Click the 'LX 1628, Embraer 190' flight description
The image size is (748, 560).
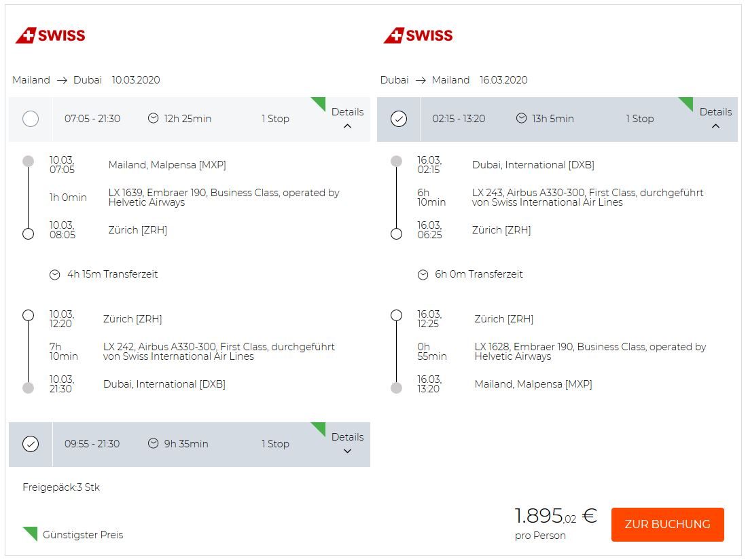[590, 351]
